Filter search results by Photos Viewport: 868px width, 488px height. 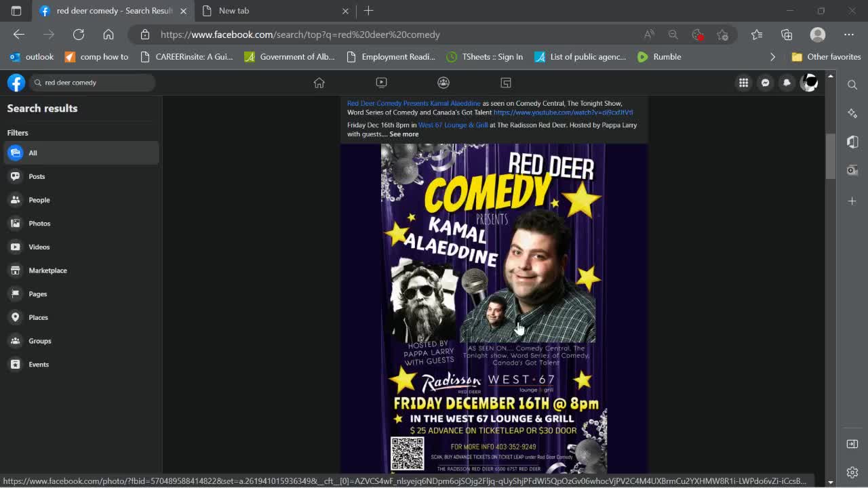pyautogui.click(x=81, y=223)
